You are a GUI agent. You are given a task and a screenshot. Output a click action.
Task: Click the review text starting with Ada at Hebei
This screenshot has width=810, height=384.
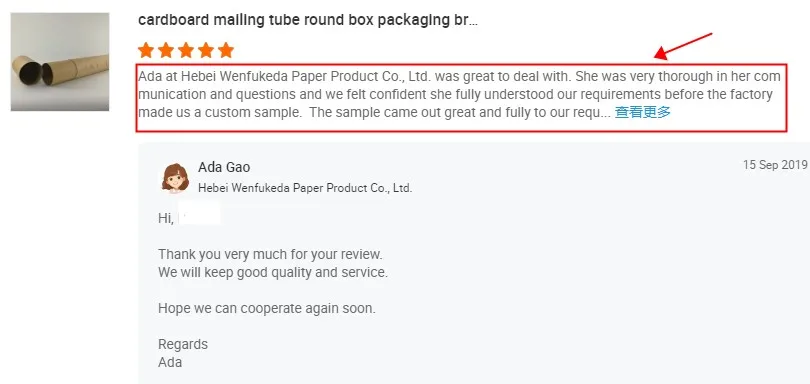pyautogui.click(x=460, y=95)
